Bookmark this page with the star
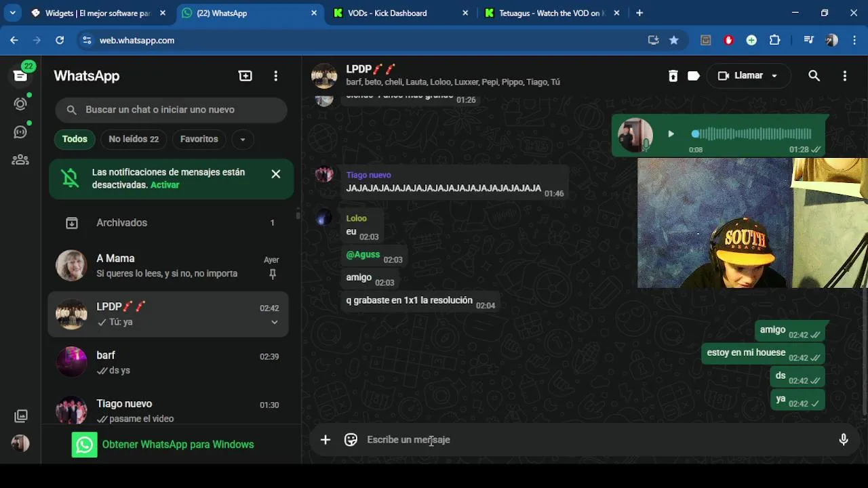Viewport: 868px width, 488px height. tap(673, 40)
